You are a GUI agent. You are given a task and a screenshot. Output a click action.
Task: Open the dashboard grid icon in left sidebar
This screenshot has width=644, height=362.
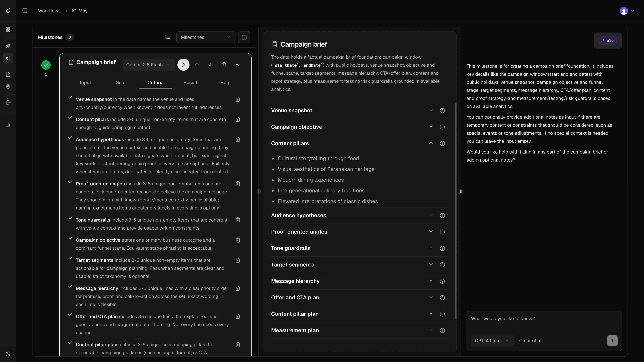tap(8, 29)
